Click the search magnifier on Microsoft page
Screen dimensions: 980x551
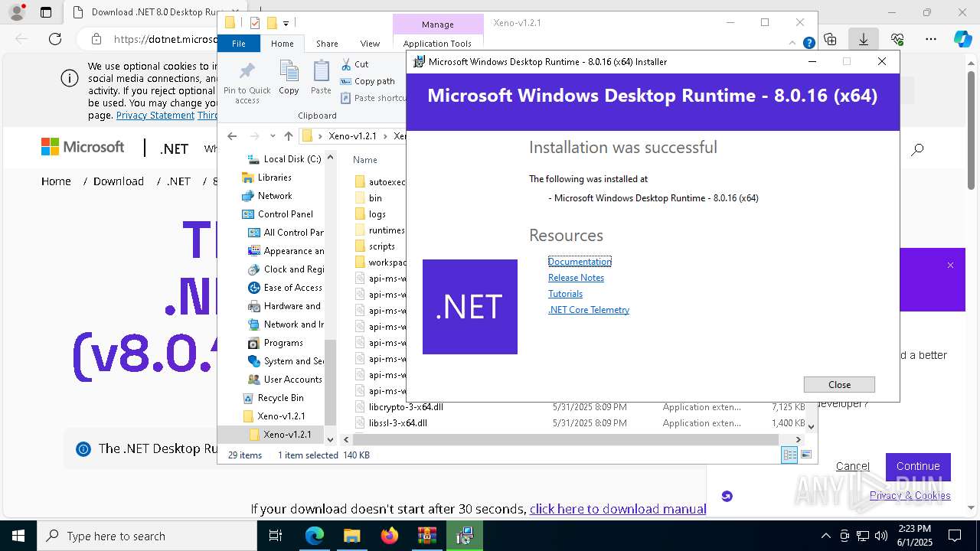point(917,149)
